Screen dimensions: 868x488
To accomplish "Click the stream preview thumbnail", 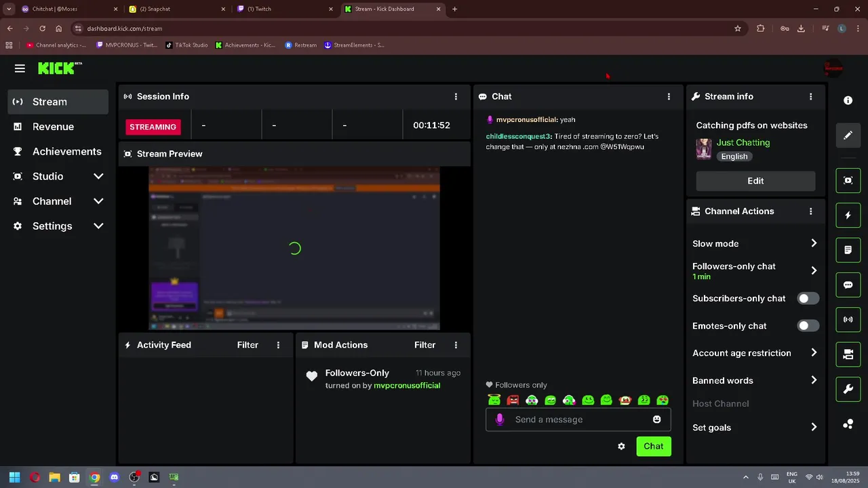I will (294, 249).
